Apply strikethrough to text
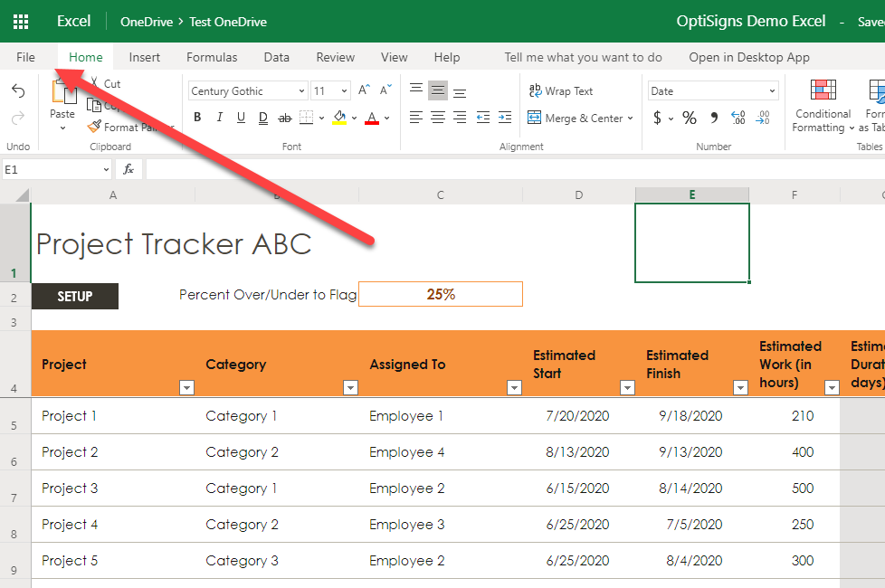 285,118
